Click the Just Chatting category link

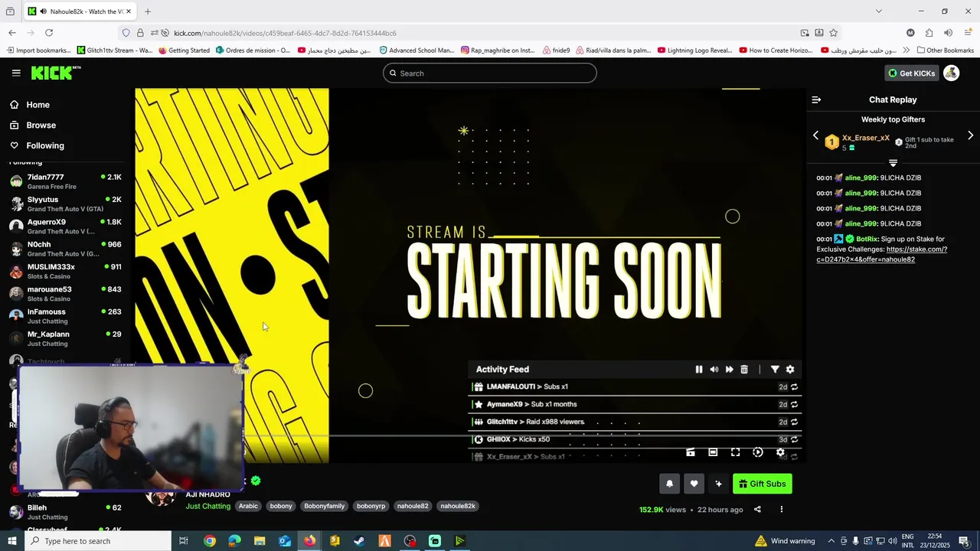pos(207,506)
